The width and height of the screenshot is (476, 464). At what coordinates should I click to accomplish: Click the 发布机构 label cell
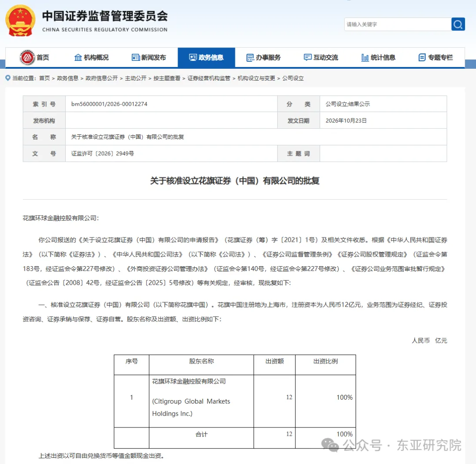point(44,120)
